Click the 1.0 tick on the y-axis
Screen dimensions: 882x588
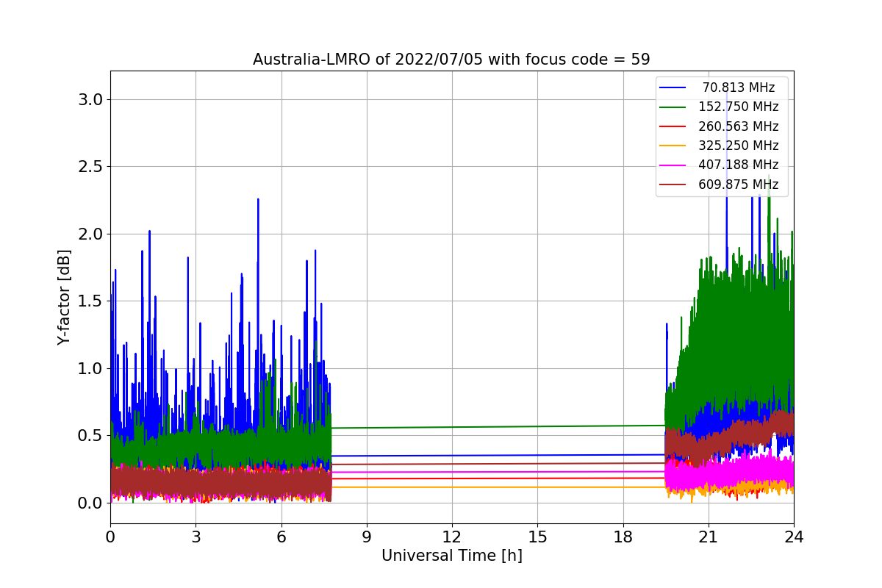point(90,368)
